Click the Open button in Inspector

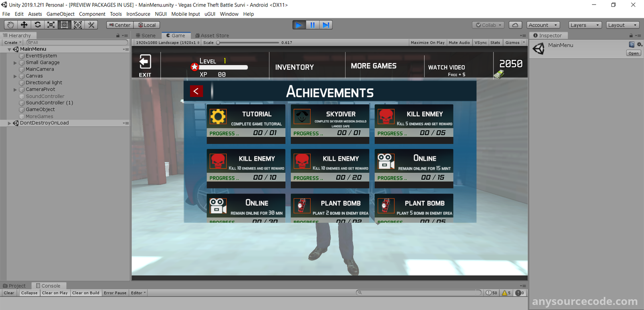(x=634, y=53)
